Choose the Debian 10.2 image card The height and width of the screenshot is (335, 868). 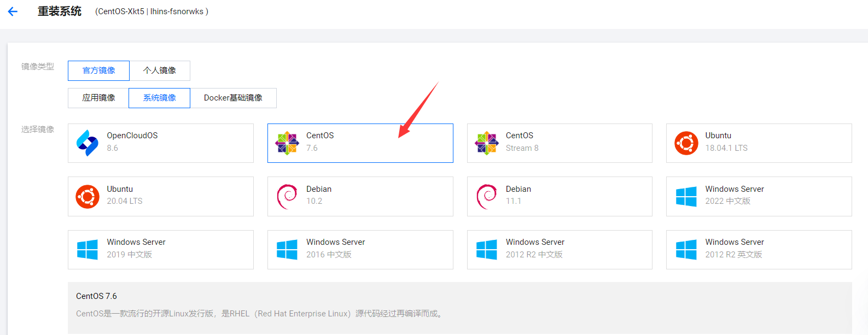pyautogui.click(x=360, y=196)
